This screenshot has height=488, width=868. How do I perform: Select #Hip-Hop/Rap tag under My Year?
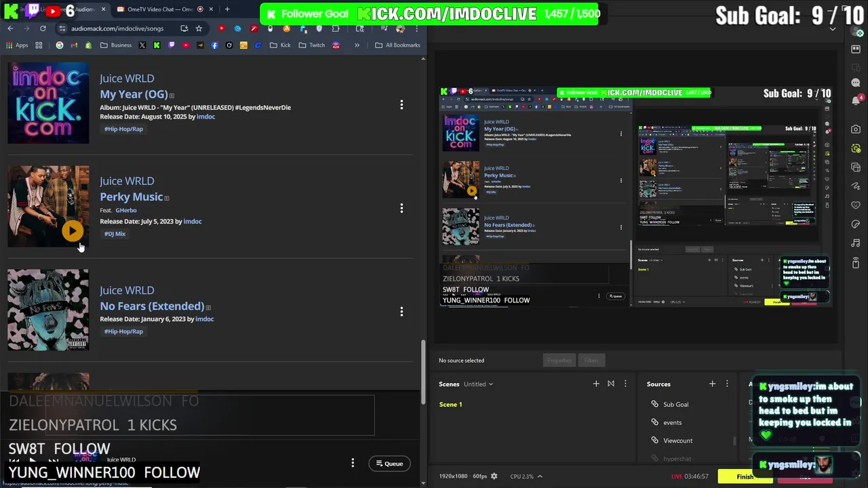coord(123,129)
